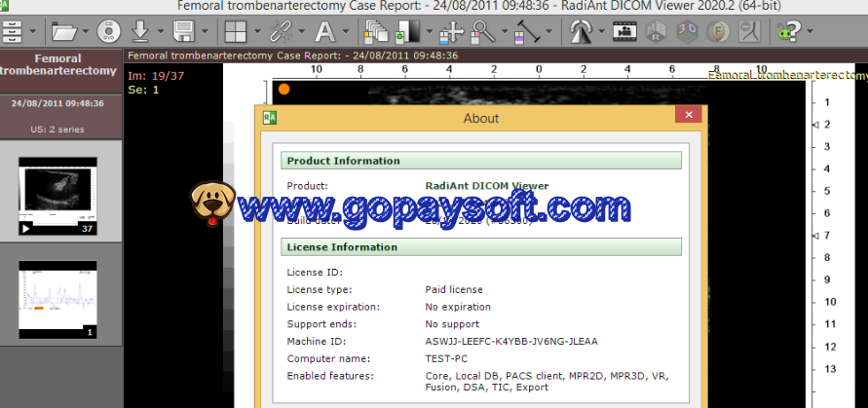The width and height of the screenshot is (868, 408).
Task: Click the RA icon in About title bar
Action: 270,118
